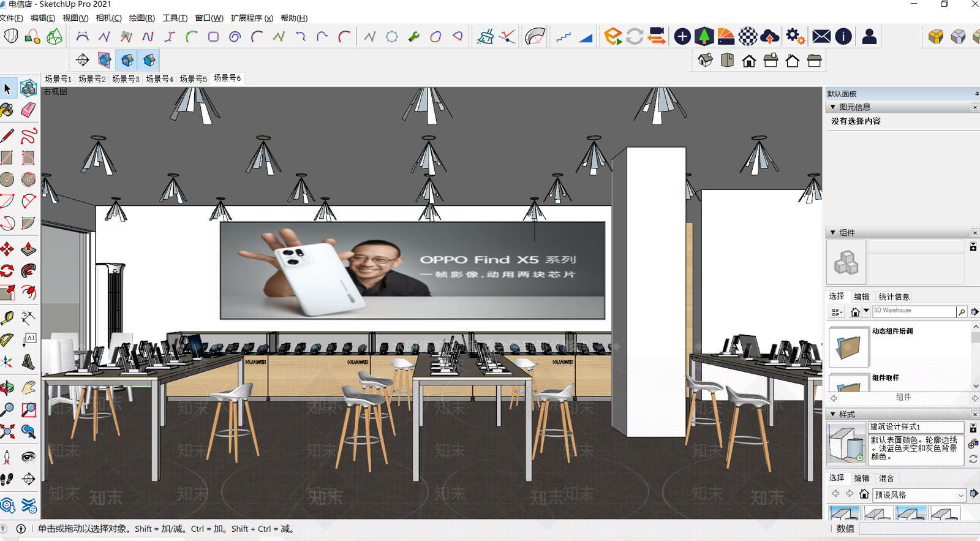Click the 默认面板 tray title
The height and width of the screenshot is (541, 980).
(842, 94)
